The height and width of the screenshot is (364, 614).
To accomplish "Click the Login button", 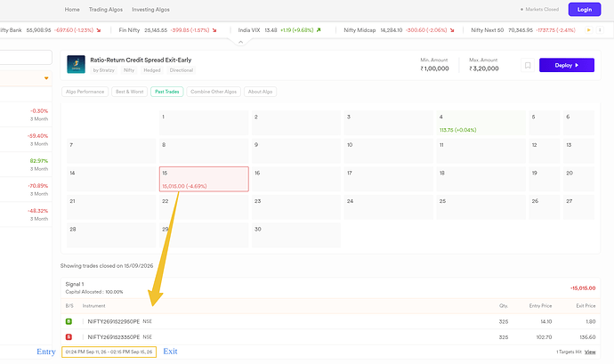I will pyautogui.click(x=585, y=10).
